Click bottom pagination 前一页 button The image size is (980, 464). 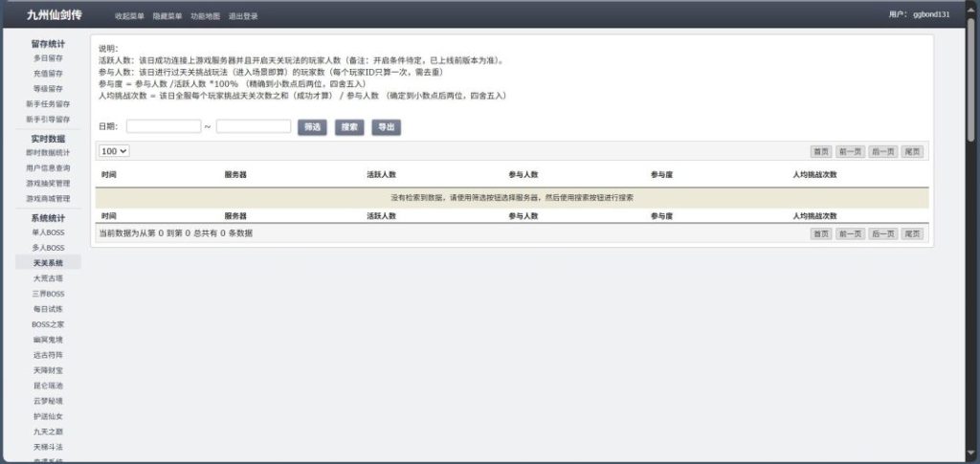coord(850,233)
